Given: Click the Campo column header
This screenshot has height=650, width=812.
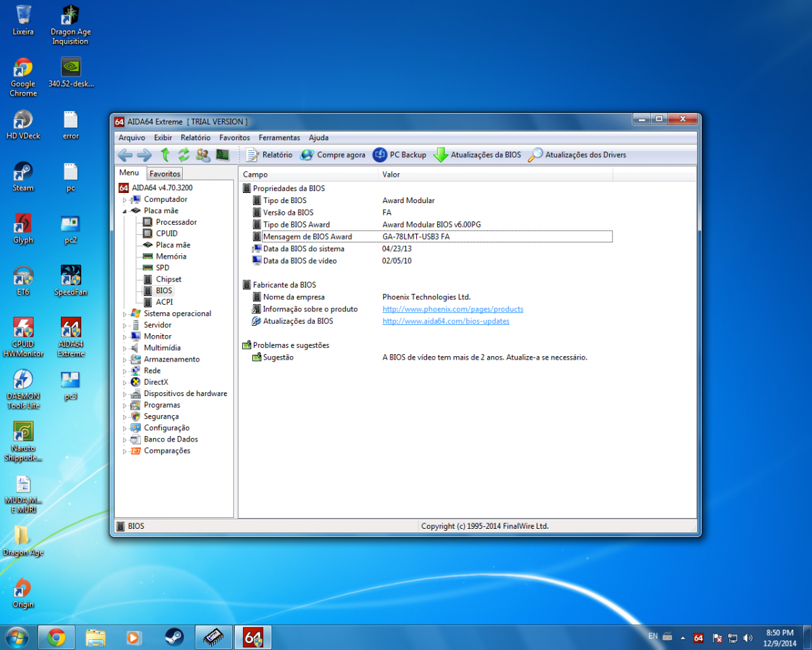Looking at the screenshot, I should coord(308,175).
